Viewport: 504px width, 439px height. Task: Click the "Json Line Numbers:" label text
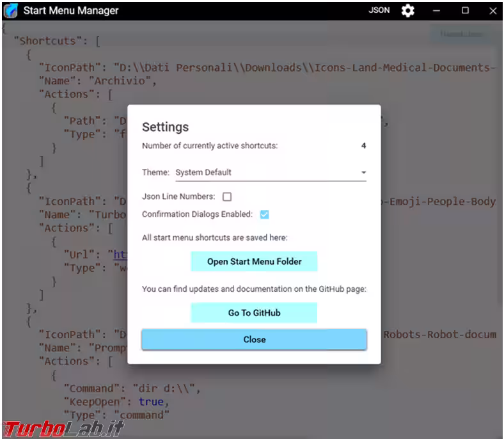point(178,197)
